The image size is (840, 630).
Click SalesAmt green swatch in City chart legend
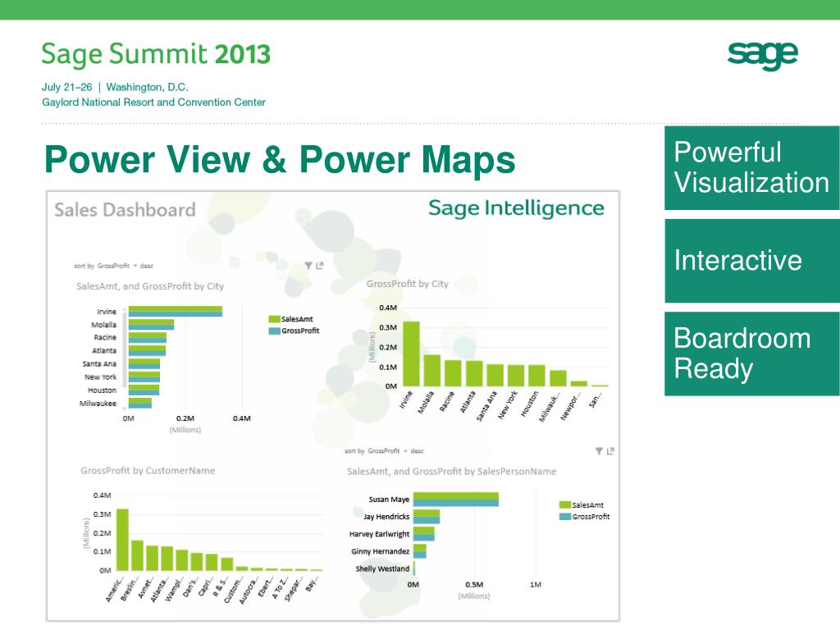point(274,319)
